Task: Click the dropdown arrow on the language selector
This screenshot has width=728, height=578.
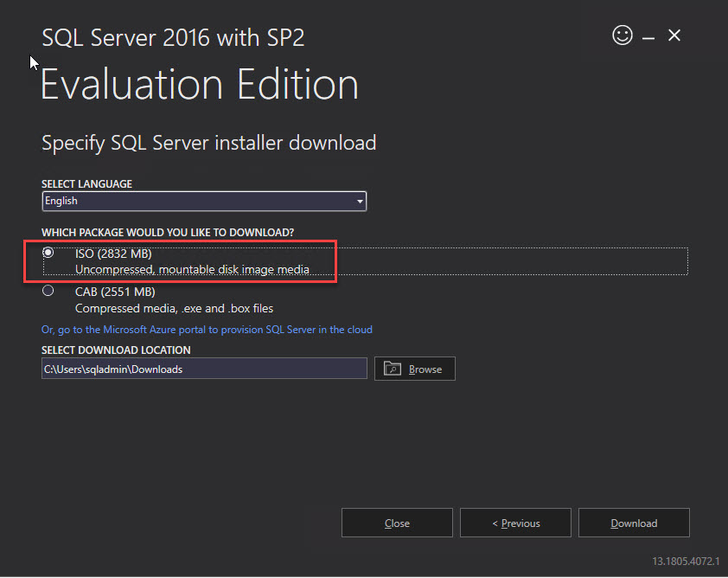Action: [360, 201]
